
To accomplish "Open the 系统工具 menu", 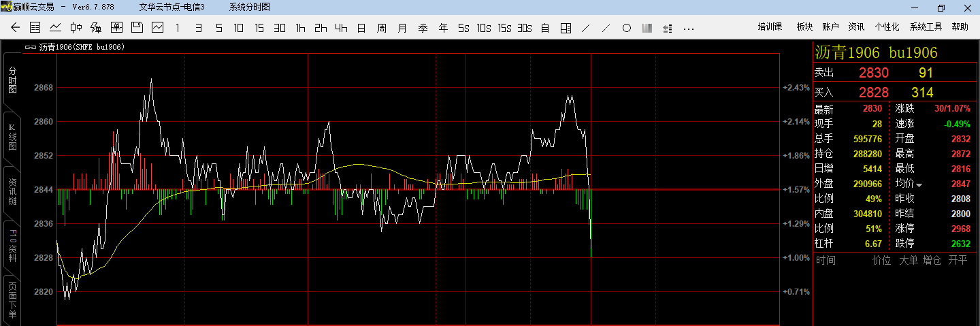I will point(926,27).
